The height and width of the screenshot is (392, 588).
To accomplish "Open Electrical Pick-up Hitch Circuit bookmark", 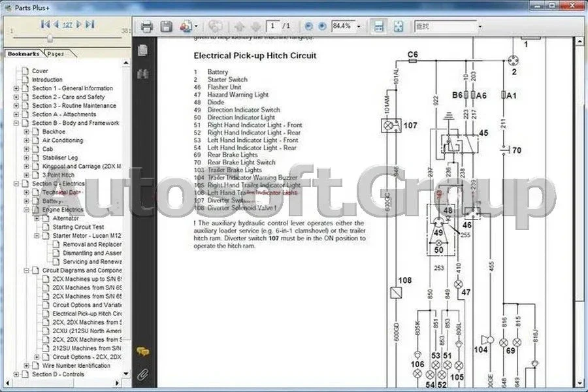I will 87,314.
